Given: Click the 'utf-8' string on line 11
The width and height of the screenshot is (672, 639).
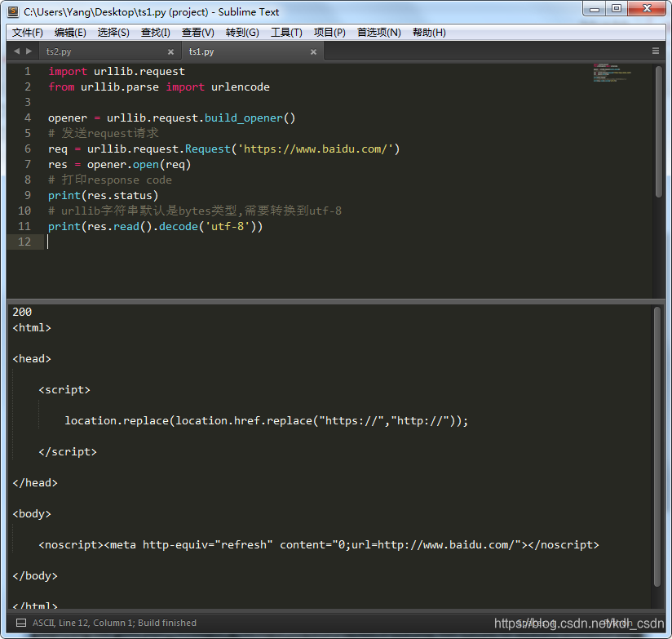Looking at the screenshot, I should 228,226.
